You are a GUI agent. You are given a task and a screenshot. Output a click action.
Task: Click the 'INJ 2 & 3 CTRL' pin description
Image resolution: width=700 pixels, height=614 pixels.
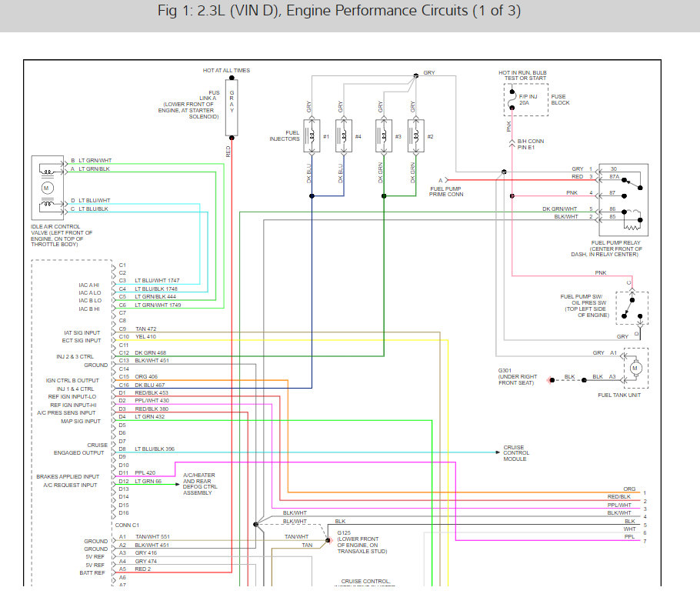pyautogui.click(x=75, y=357)
